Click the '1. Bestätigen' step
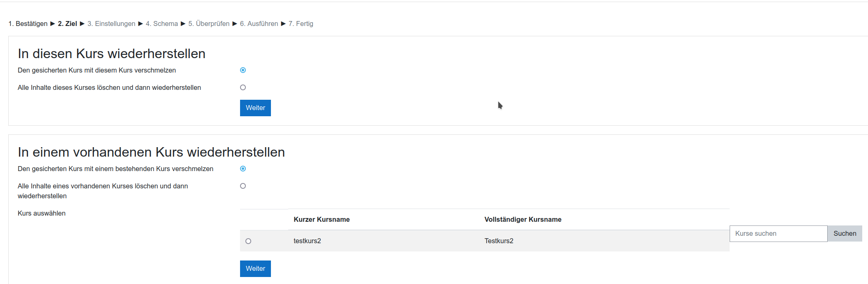This screenshot has width=868, height=284. click(x=28, y=24)
